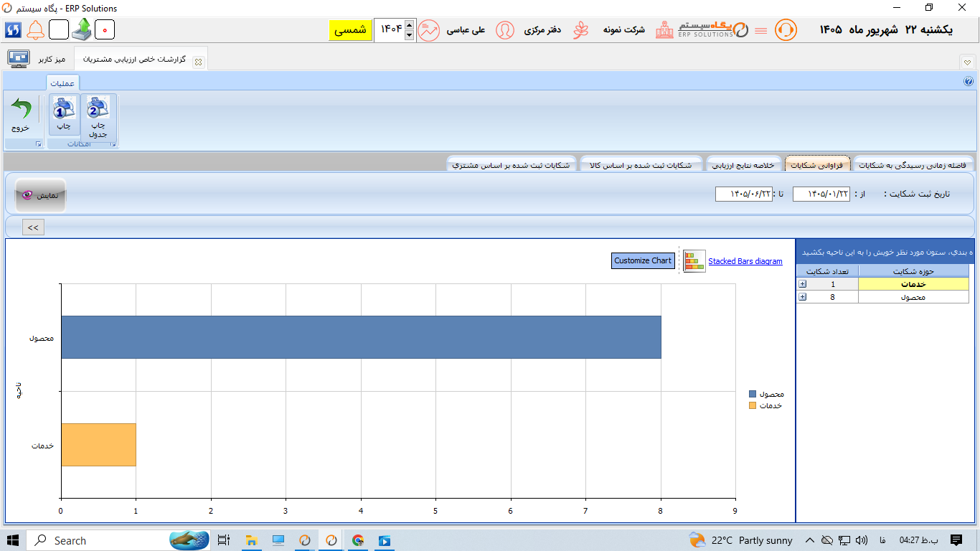Click the نمایش display button
The height and width of the screenshot is (551, 980).
point(41,195)
